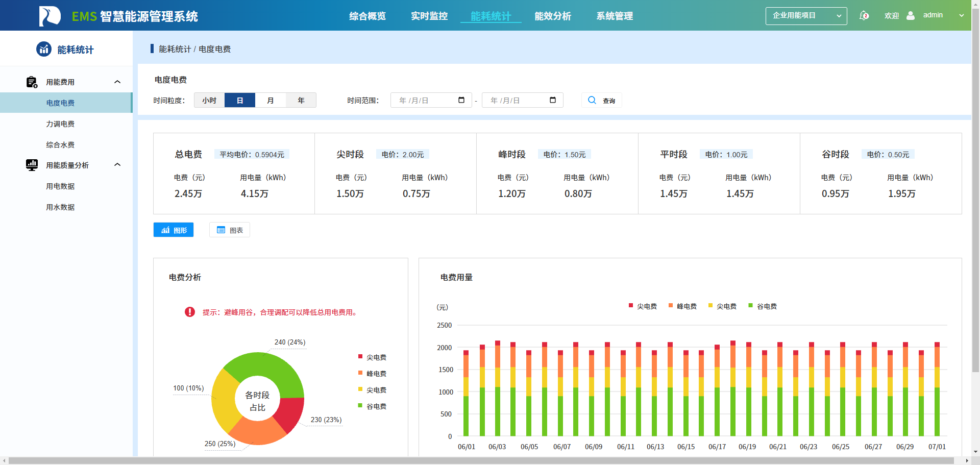980x465 pixels.
Task: Collapse the 用能费用 sidebar group chevron
Action: pyautogui.click(x=117, y=82)
